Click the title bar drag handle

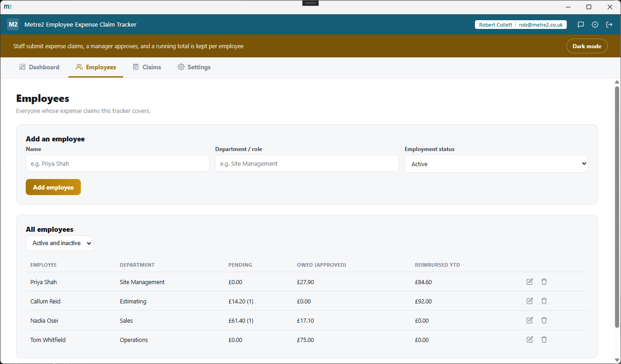click(310, 3)
